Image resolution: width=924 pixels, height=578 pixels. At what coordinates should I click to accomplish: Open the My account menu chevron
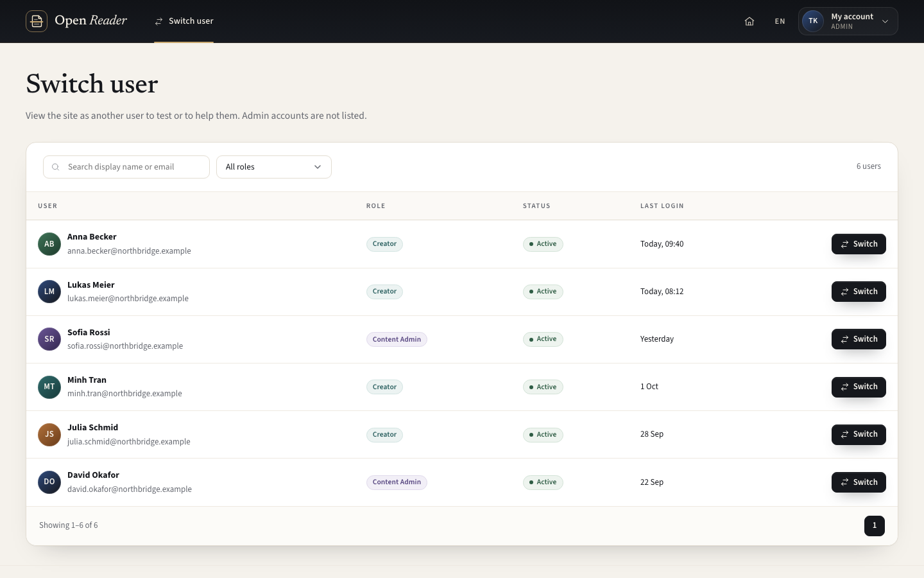point(885,21)
